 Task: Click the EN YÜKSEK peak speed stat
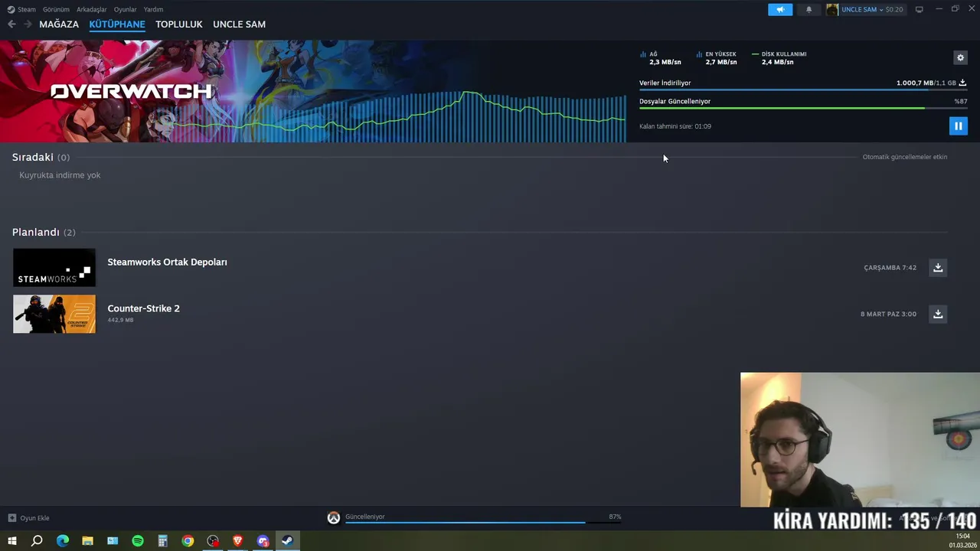click(717, 58)
